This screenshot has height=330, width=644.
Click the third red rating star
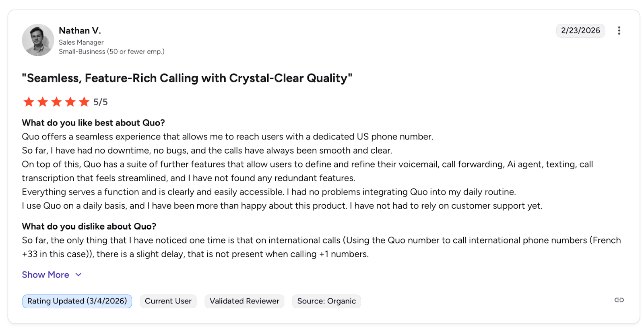56,102
